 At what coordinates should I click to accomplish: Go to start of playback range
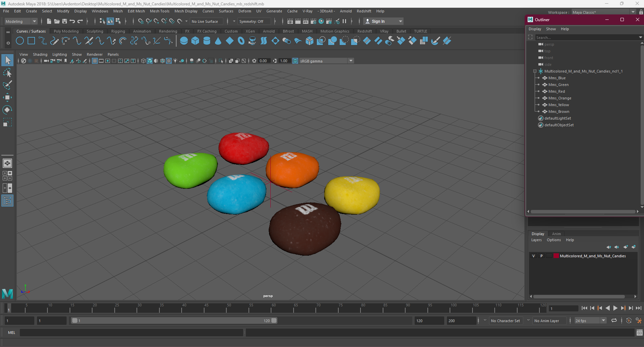[584, 308]
